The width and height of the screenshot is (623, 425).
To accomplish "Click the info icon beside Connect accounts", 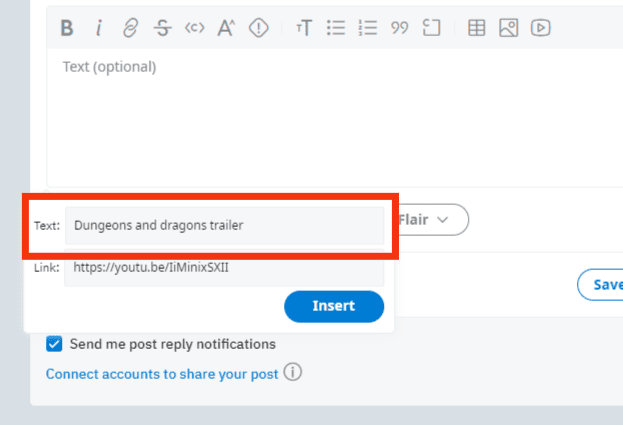I will coord(293,372).
